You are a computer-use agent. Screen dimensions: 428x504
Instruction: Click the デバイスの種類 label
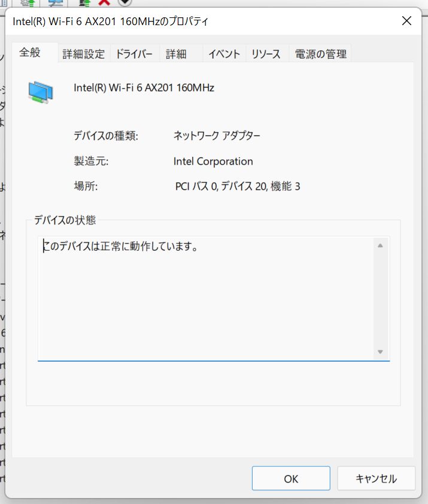(106, 136)
